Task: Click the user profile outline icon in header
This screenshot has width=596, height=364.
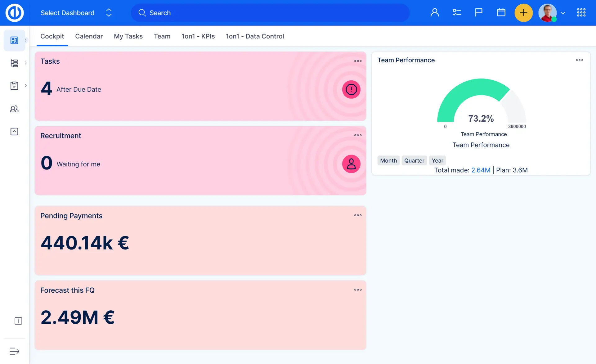Action: click(435, 13)
